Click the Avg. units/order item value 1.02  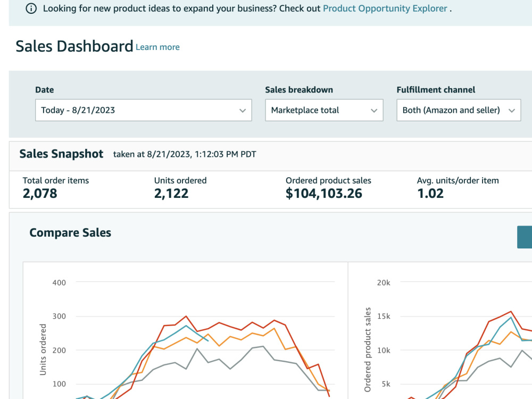[430, 194]
